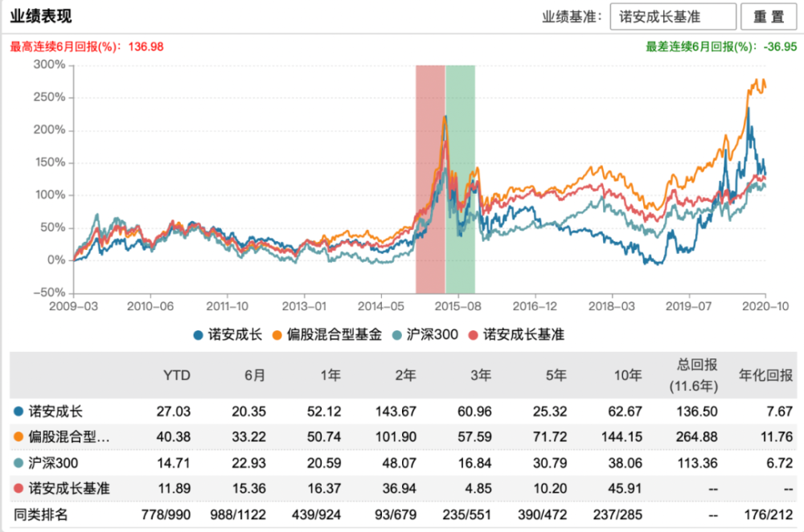Toggle the 偏股混合型基金 series in the chart legend

[x=326, y=335]
